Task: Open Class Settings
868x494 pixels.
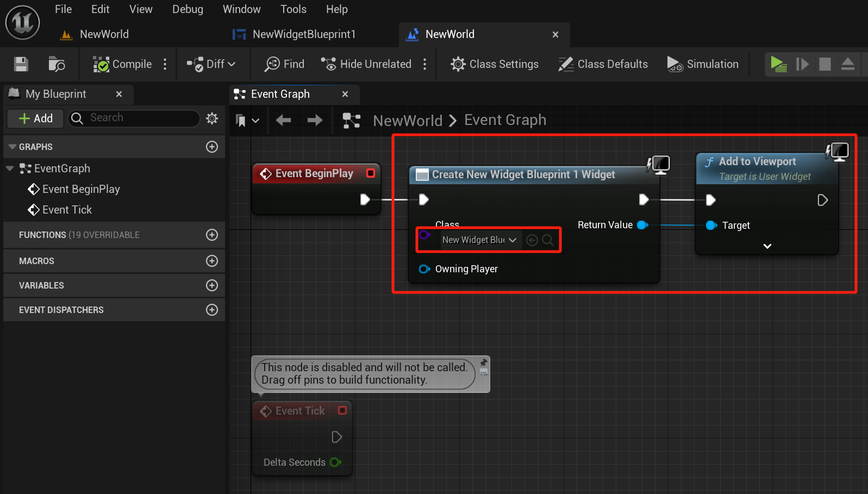Action: pyautogui.click(x=495, y=64)
